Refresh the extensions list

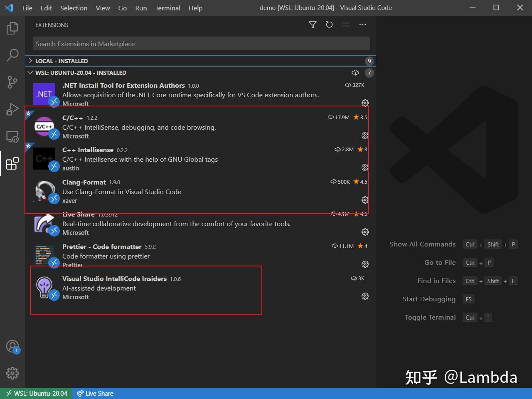329,25
